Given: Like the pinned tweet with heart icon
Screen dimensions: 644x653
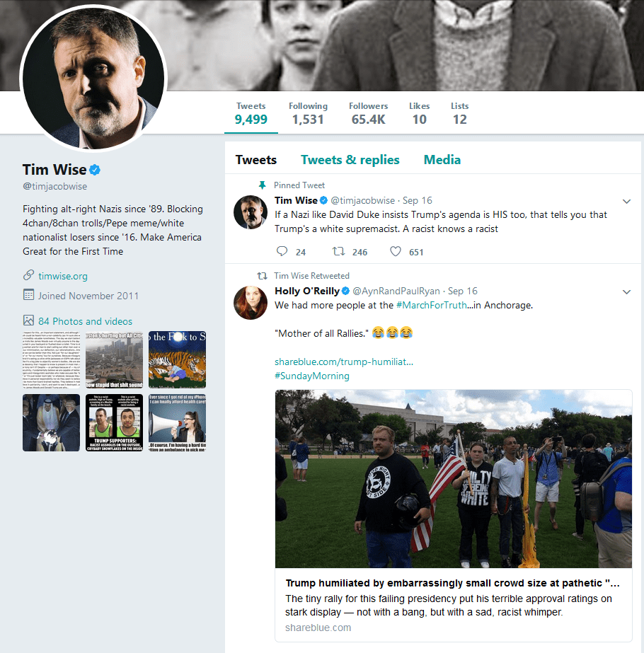Looking at the screenshot, I should pyautogui.click(x=396, y=251).
